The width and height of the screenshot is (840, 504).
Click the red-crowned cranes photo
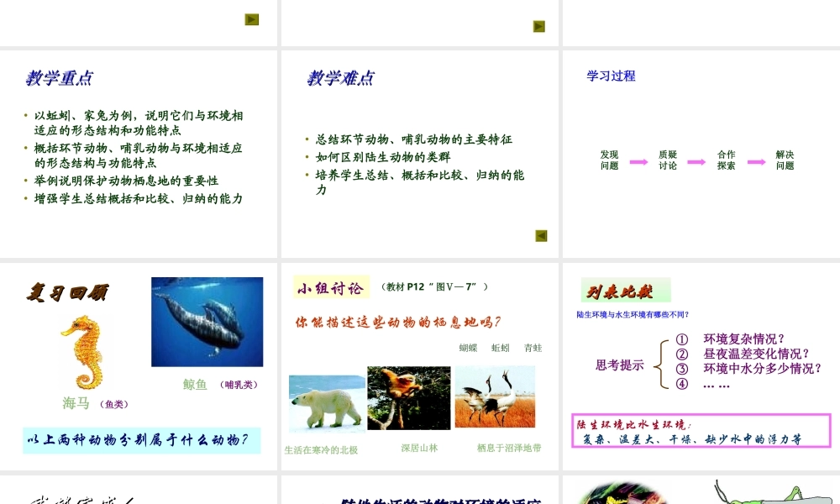pos(495,396)
